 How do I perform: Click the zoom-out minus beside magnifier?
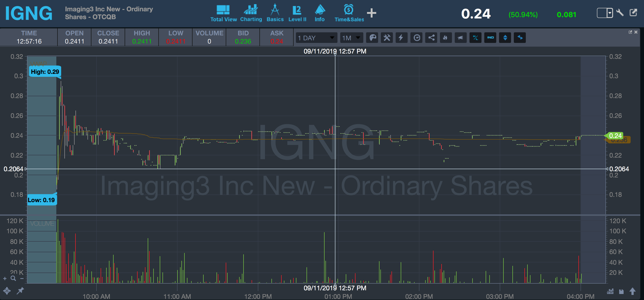[x=22, y=279]
